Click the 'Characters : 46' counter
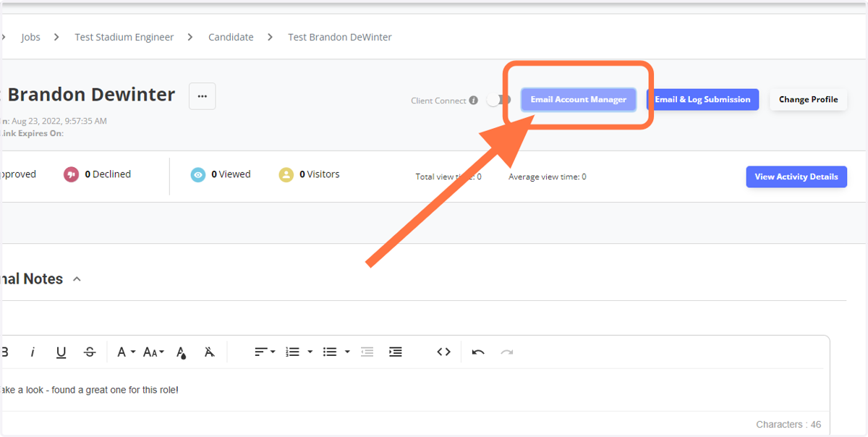 point(788,425)
